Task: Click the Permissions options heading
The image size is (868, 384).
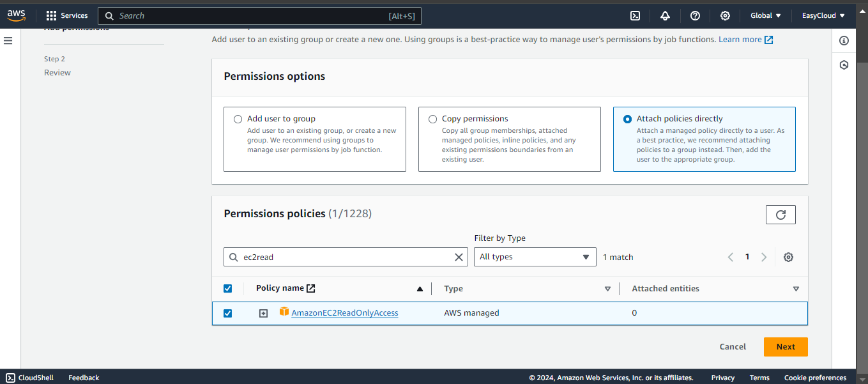Action: [x=275, y=76]
